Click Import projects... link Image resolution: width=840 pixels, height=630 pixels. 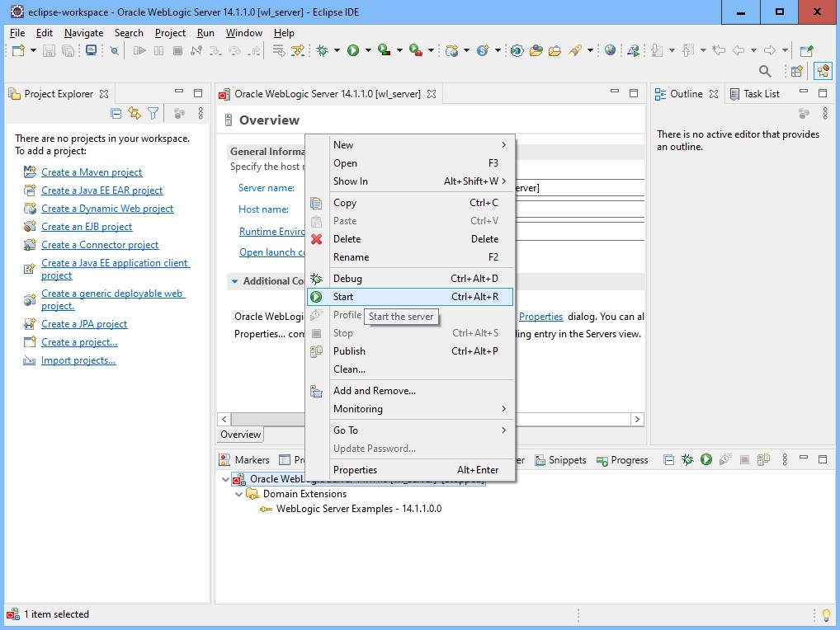click(x=78, y=360)
